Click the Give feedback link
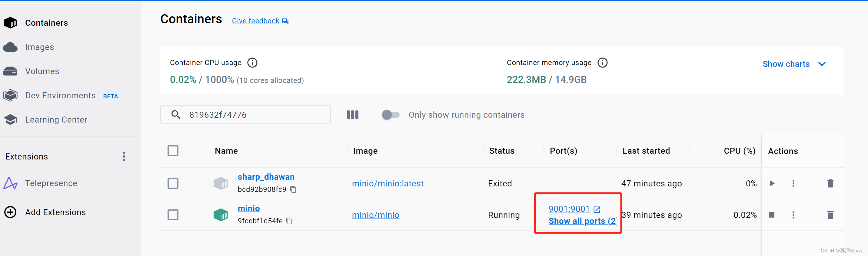 coord(255,21)
